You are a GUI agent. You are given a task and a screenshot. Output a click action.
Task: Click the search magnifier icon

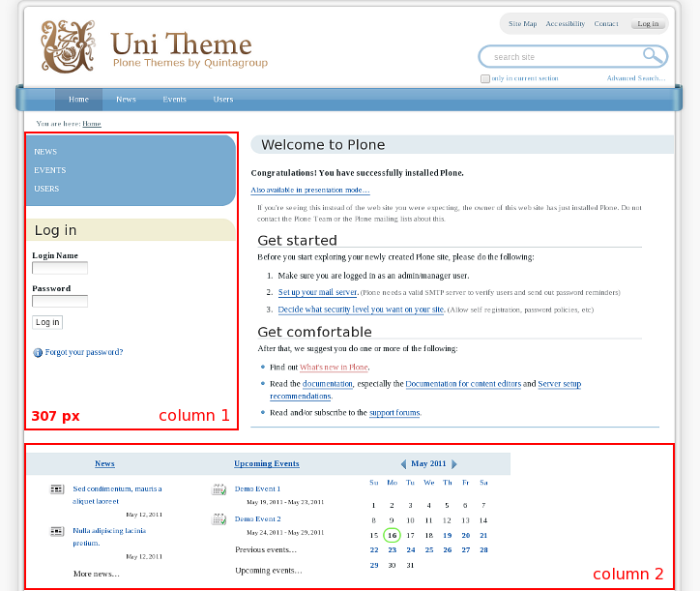coord(653,56)
